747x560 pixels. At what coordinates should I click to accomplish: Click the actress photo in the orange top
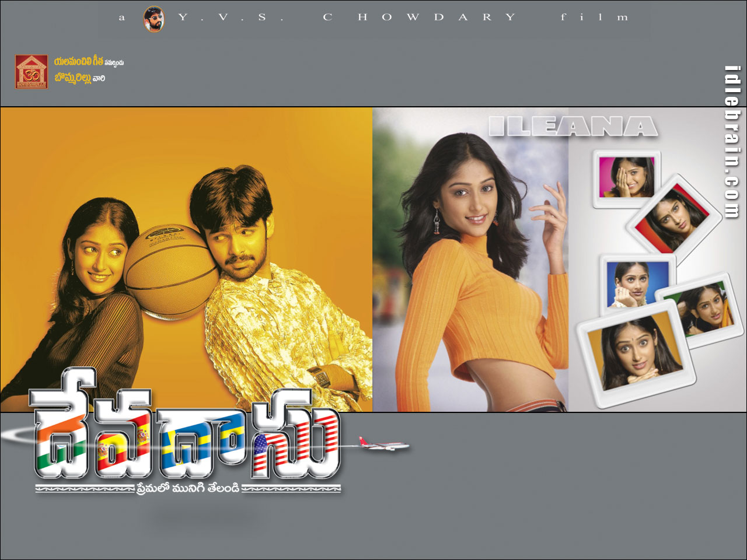(470, 260)
